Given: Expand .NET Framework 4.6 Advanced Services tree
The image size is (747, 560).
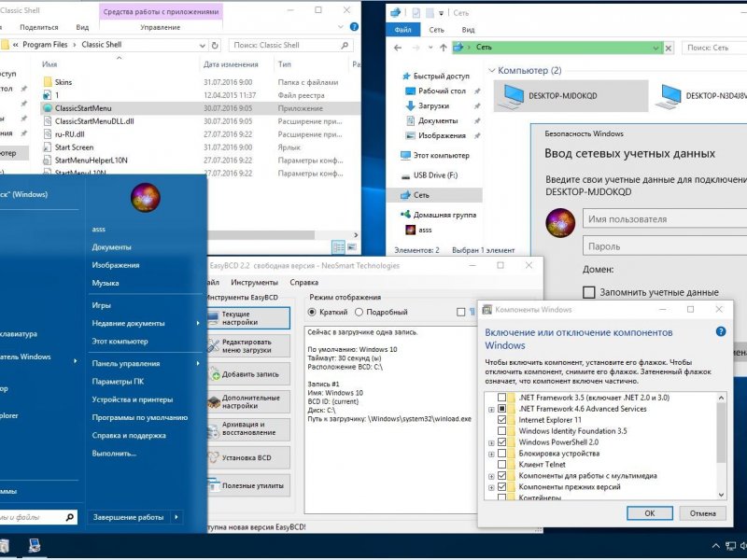Looking at the screenshot, I should [x=491, y=409].
